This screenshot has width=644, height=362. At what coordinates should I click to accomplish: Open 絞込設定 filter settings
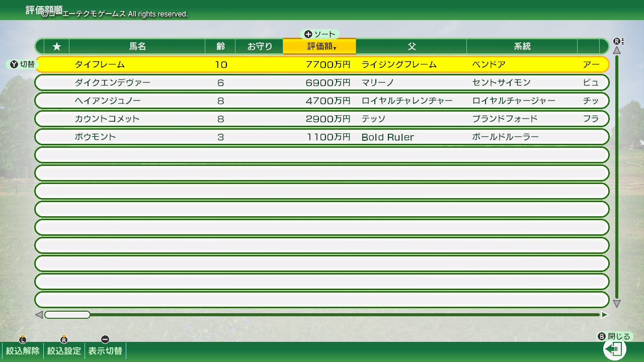(x=64, y=351)
